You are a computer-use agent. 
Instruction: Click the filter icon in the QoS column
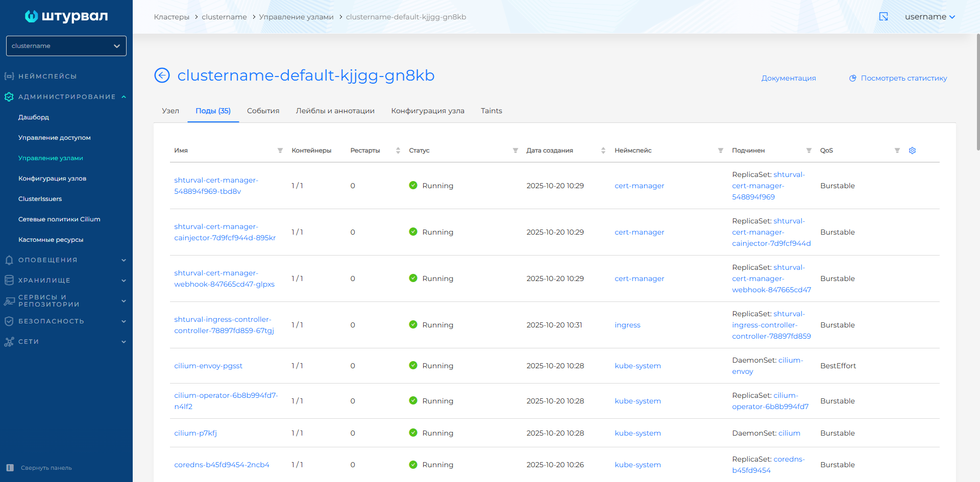[x=897, y=150]
